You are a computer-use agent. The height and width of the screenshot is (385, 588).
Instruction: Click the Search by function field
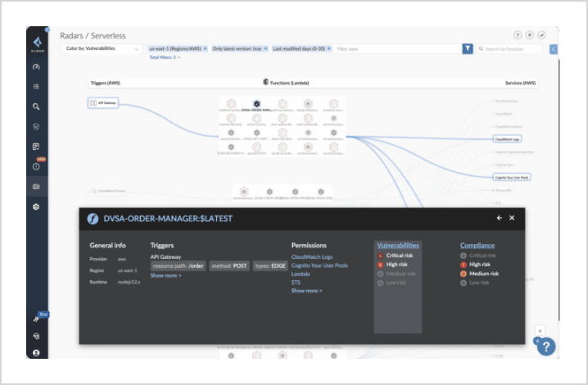(509, 49)
